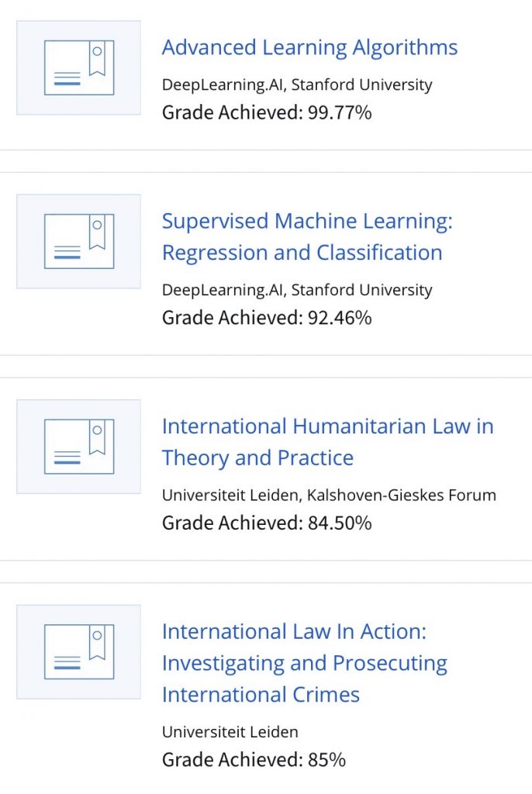The height and width of the screenshot is (794, 532).
Task: Click the 'Grade Achieved:' label above 92.46%
Action: (231, 317)
